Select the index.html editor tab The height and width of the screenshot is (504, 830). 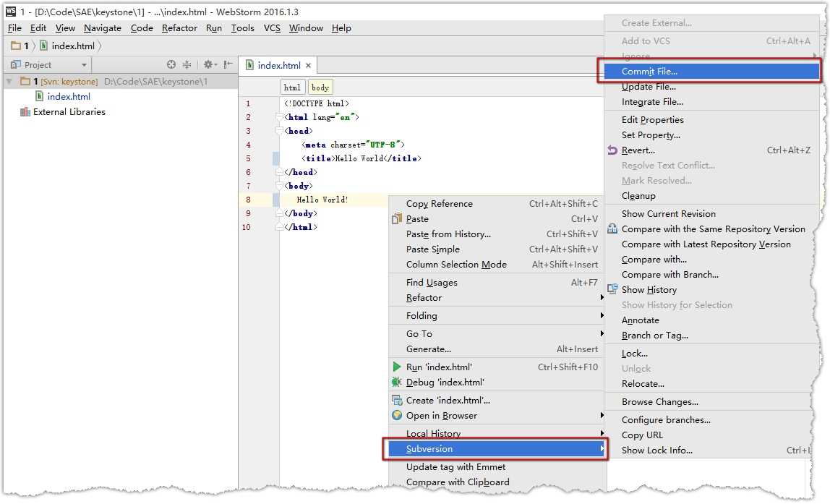pos(278,65)
